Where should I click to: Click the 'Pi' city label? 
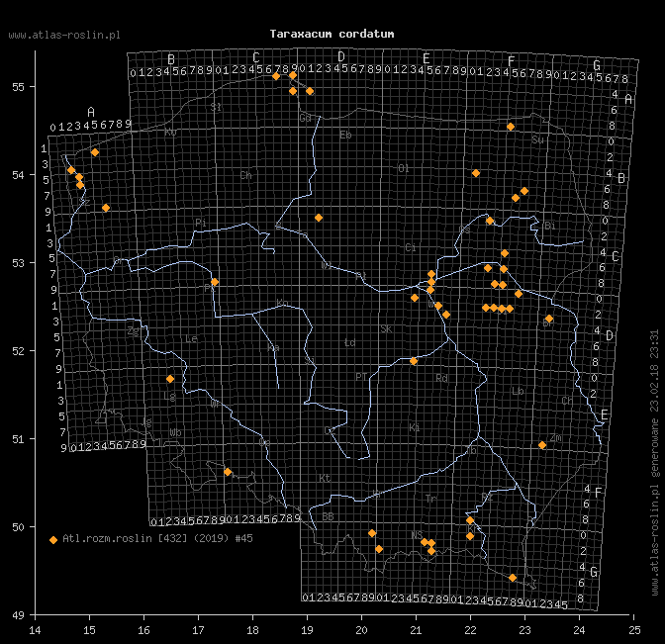point(201,223)
